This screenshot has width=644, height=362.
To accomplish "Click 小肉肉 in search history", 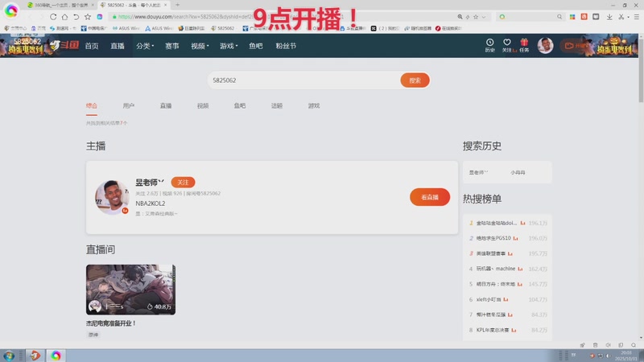I will point(518,172).
